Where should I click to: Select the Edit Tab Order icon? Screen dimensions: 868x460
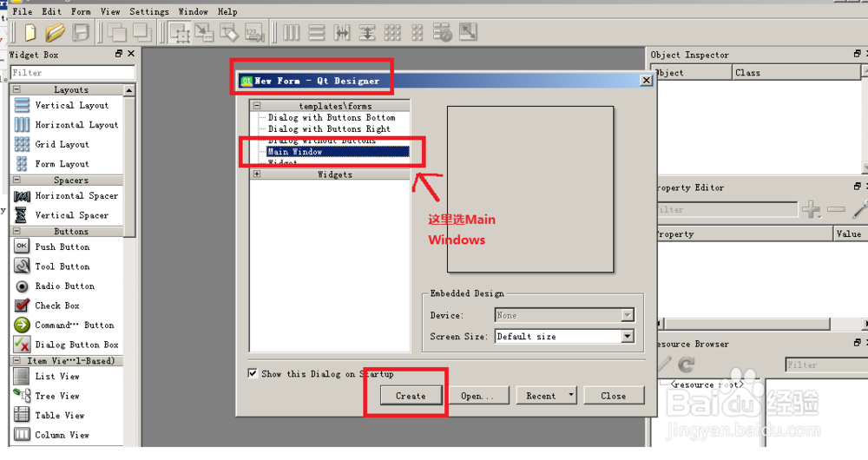pos(254,33)
